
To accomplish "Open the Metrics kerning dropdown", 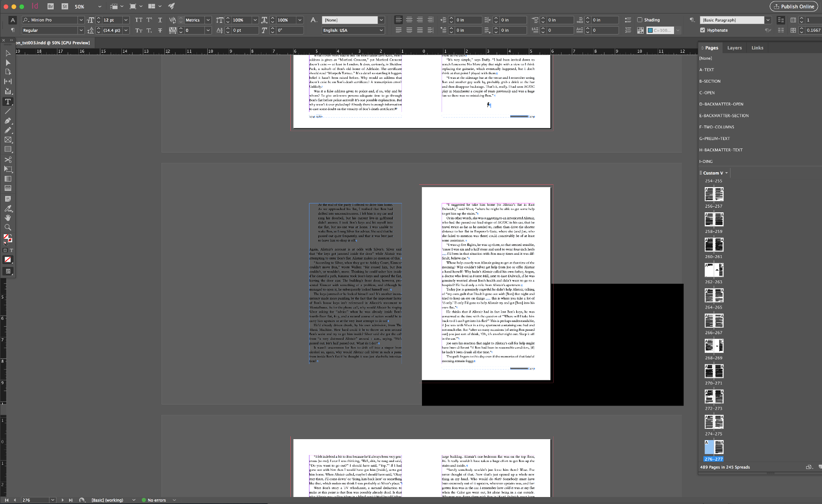I will pos(208,20).
